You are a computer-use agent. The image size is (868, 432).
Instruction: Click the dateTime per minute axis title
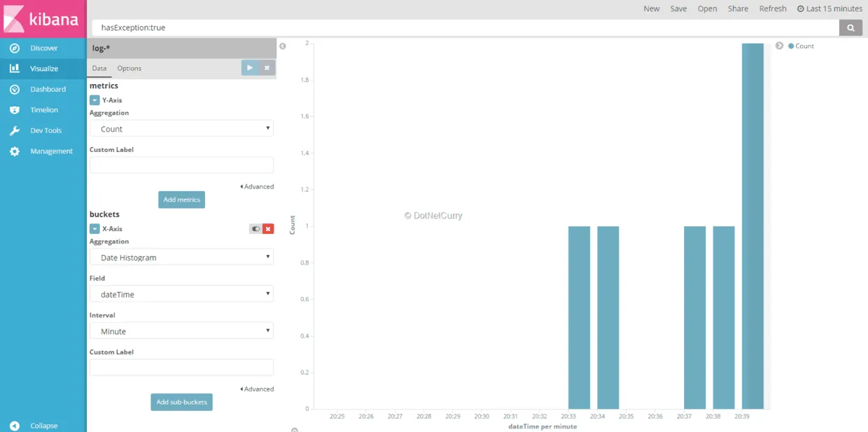click(x=542, y=426)
